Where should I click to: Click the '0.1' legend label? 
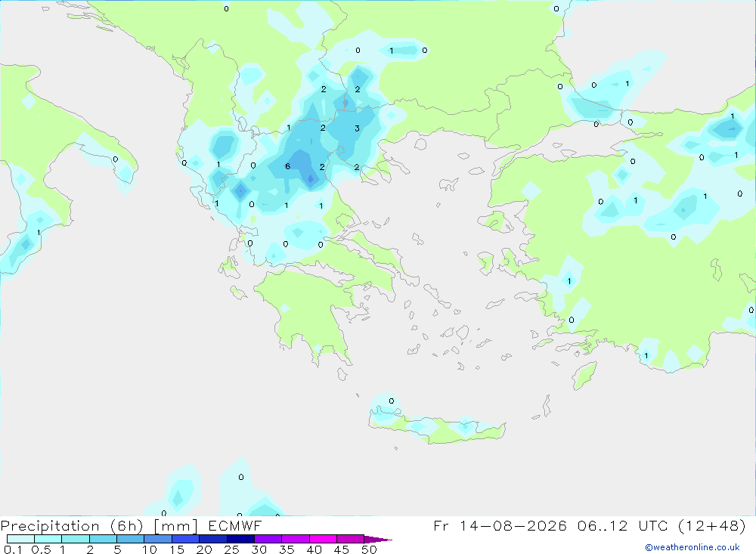click(x=13, y=549)
